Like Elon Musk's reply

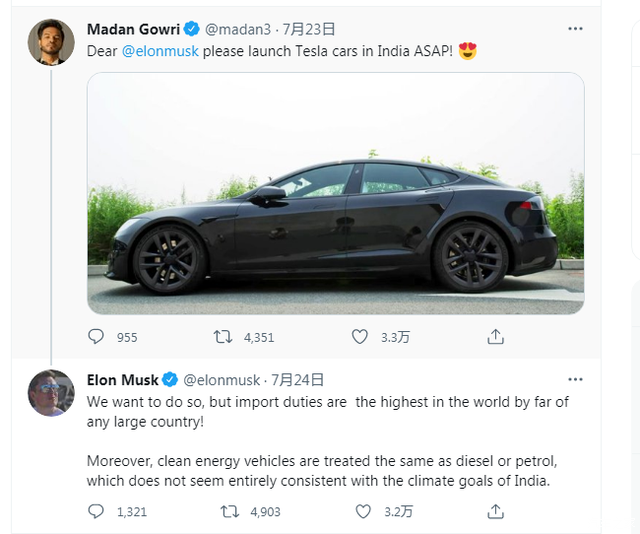[x=363, y=511]
